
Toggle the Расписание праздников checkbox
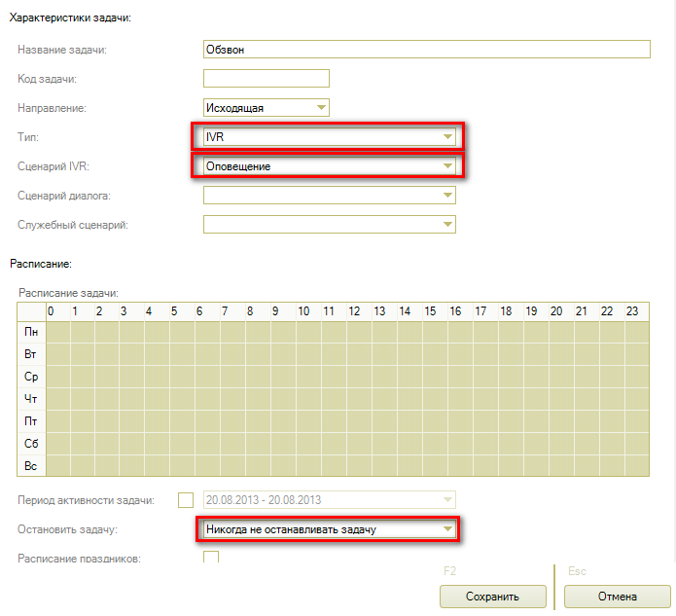[x=210, y=558]
